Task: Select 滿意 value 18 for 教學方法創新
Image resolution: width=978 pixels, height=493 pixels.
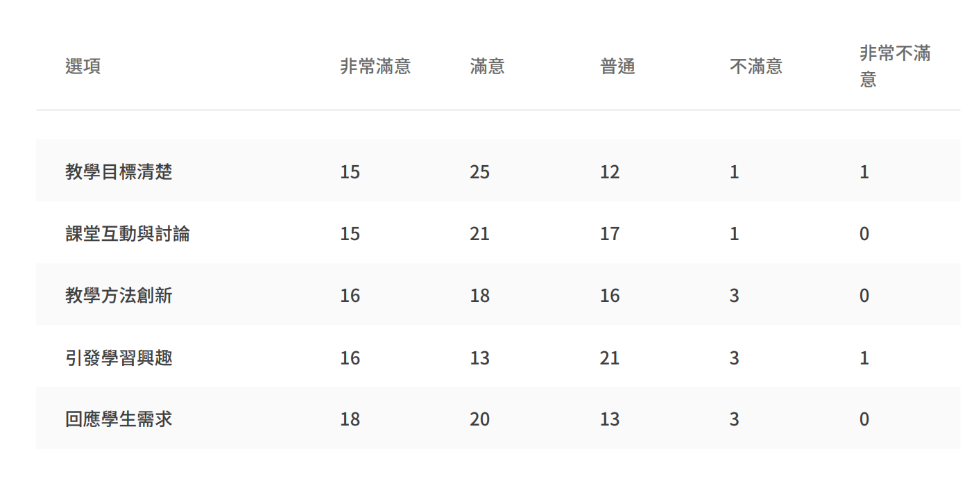Action: [x=480, y=296]
